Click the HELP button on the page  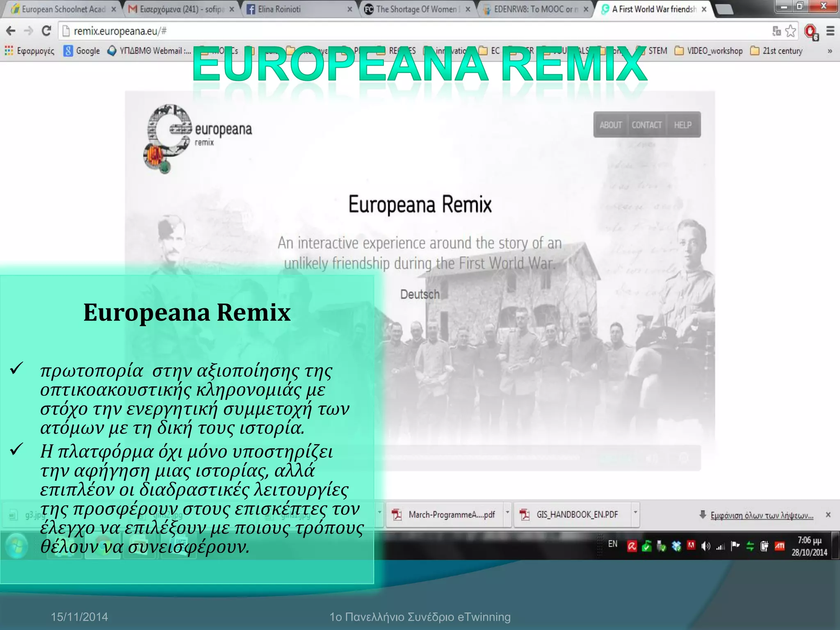tap(683, 125)
